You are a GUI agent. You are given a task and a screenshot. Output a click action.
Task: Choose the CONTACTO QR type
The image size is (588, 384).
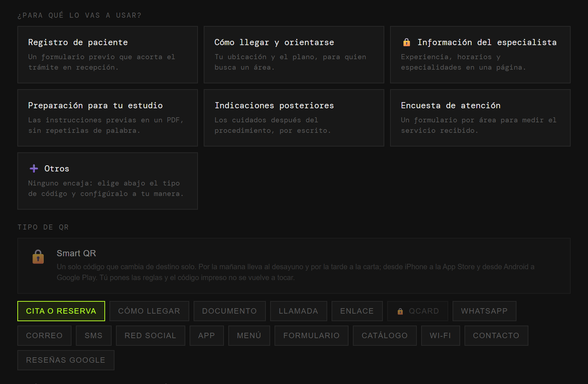click(496, 336)
